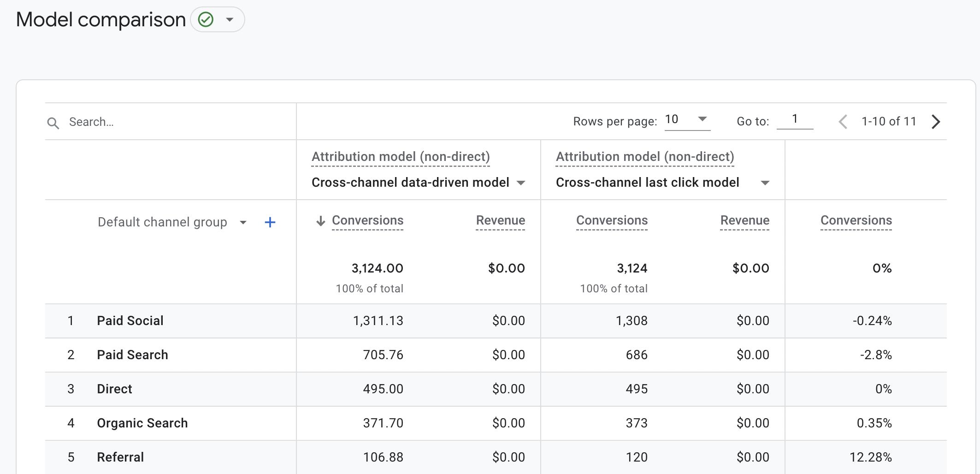980x474 pixels.
Task: Click the last click model Conversions header
Action: (x=612, y=220)
